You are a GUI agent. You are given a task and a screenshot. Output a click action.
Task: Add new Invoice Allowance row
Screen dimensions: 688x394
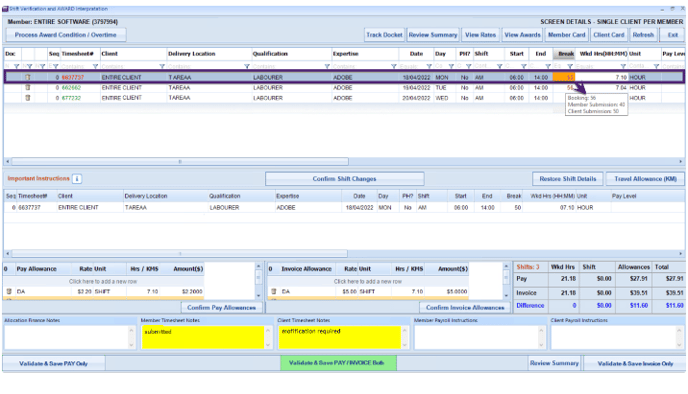tap(368, 281)
